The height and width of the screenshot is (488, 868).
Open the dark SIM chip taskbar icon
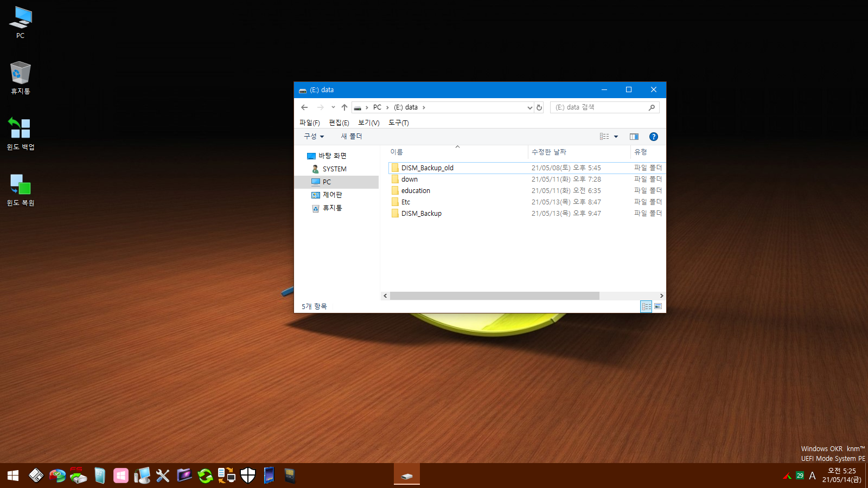tap(290, 476)
